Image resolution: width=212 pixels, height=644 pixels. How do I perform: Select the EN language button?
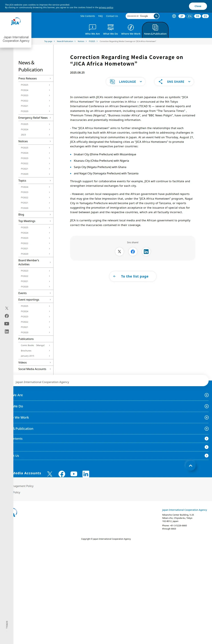pyautogui.click(x=190, y=16)
